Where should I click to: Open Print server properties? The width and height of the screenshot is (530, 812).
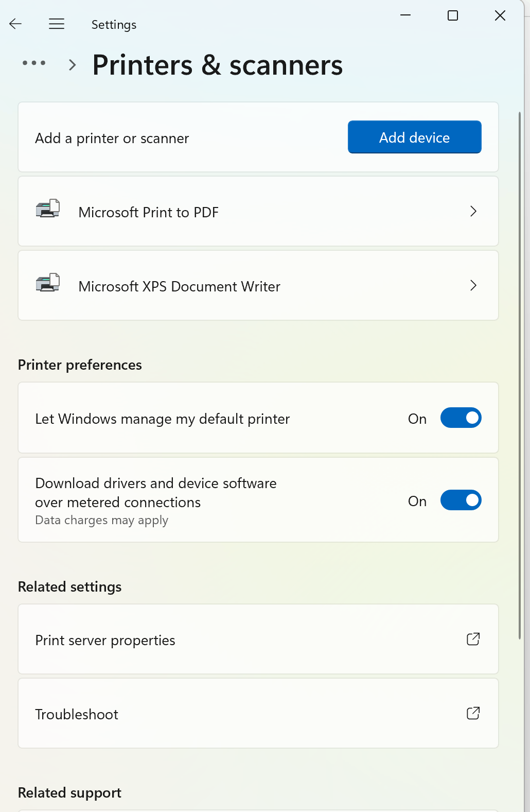(x=105, y=640)
